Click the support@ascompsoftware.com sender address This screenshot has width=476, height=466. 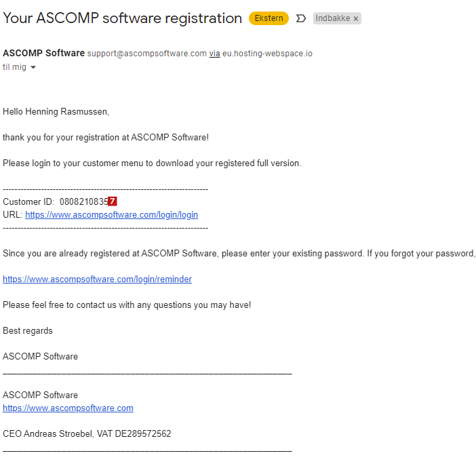tap(146, 54)
